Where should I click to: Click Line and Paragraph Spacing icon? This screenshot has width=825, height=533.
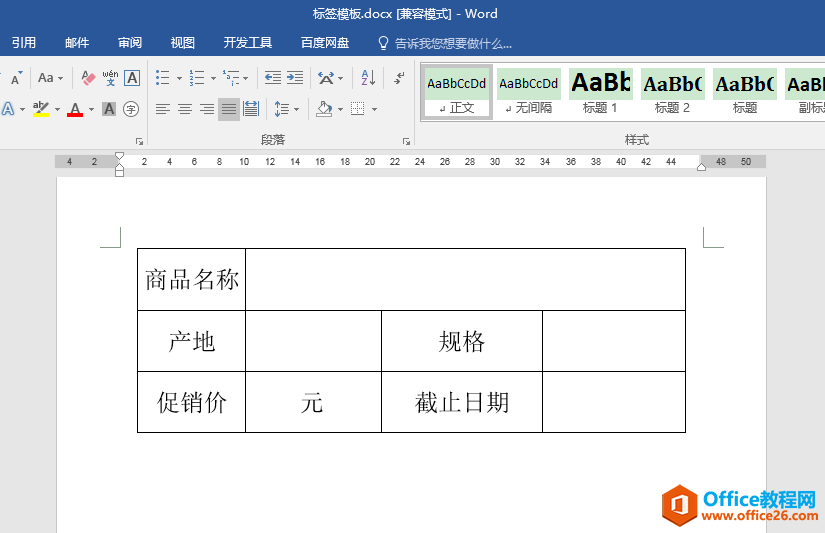pyautogui.click(x=282, y=109)
